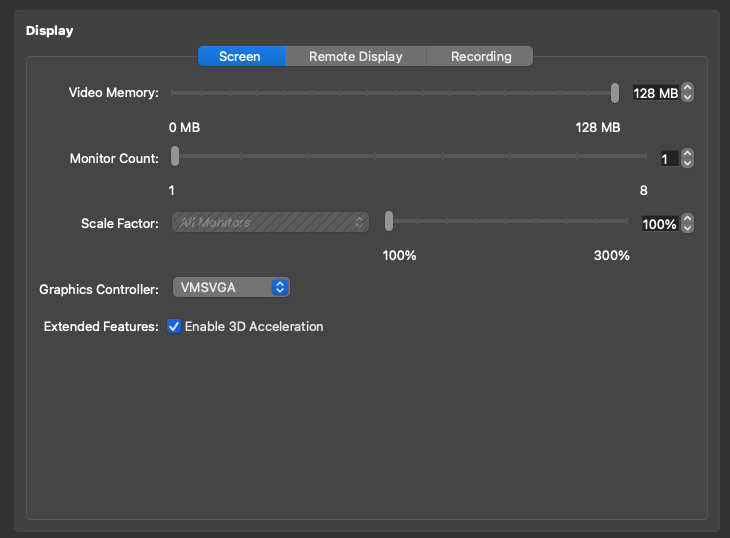This screenshot has width=730, height=538.
Task: Open the Remote Display tab
Action: (355, 56)
